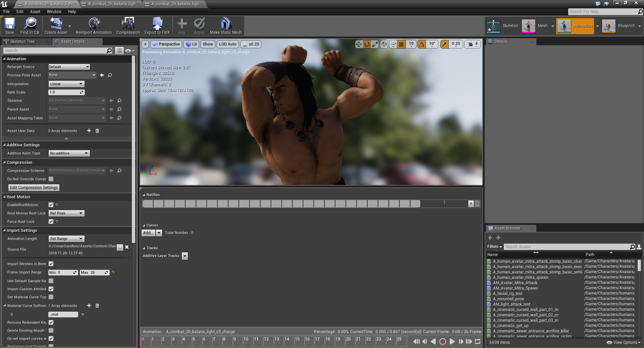Click Reimport Animation toolbar icon

click(94, 25)
